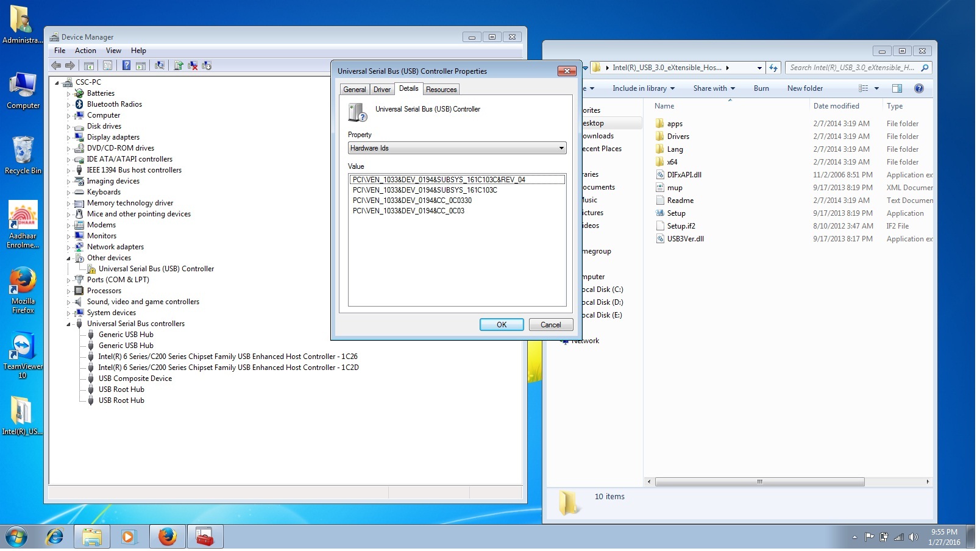Click the refresh icon beside the Explorer address bar
The image size is (980, 551).
773,68
